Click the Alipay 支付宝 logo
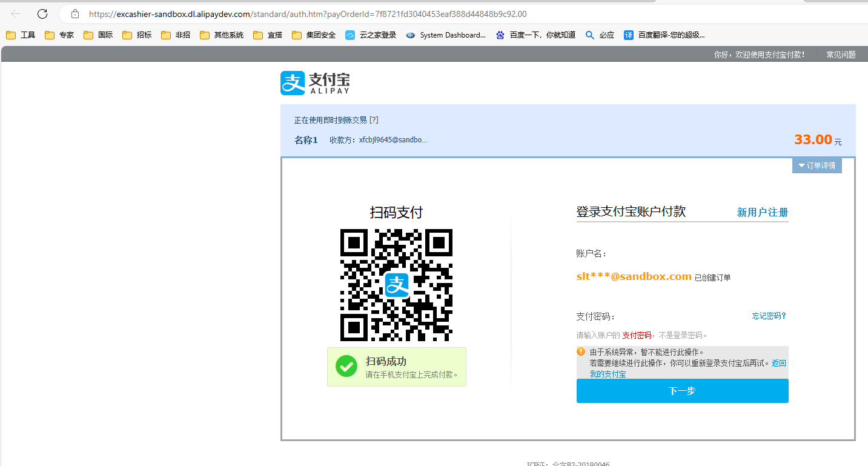The height and width of the screenshot is (466, 868). point(315,83)
